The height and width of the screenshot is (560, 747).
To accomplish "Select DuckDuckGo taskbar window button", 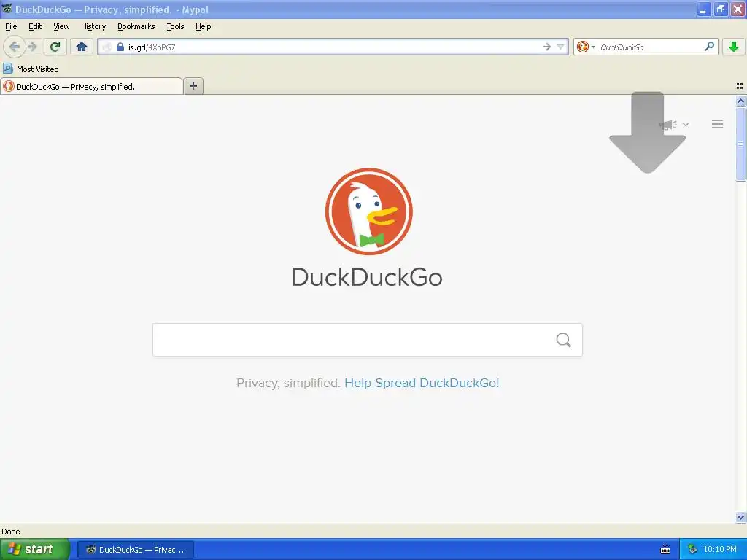I will tap(136, 550).
